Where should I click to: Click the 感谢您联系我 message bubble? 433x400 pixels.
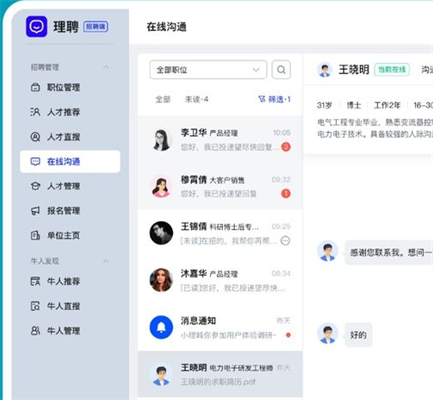[389, 252]
